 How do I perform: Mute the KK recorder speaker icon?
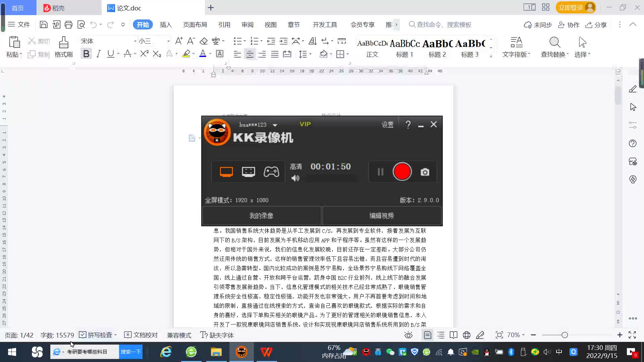click(295, 178)
